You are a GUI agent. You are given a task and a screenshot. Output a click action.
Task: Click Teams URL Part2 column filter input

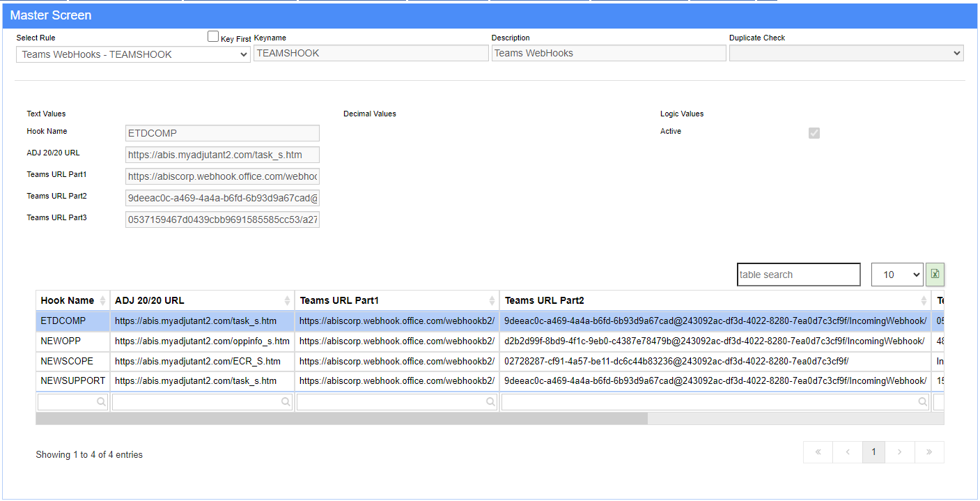715,401
